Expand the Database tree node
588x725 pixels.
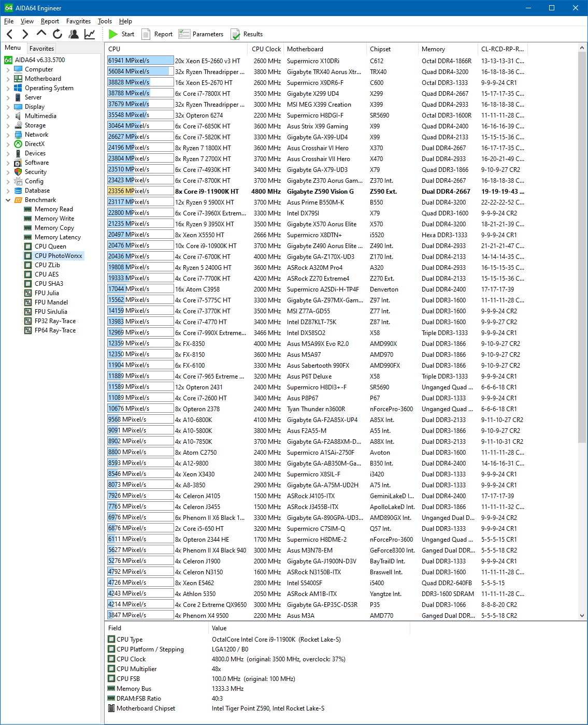pos(8,191)
